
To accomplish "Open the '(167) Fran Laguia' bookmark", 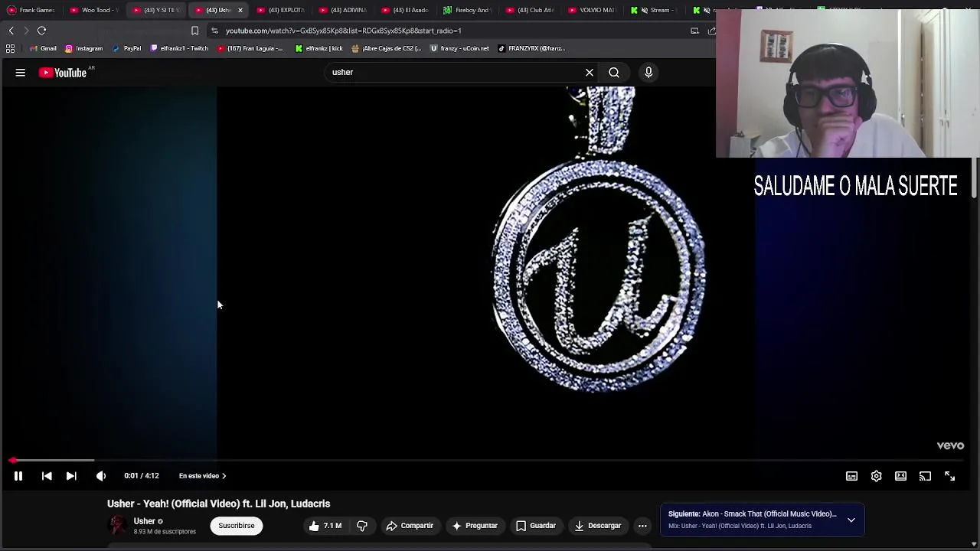I will [x=250, y=48].
